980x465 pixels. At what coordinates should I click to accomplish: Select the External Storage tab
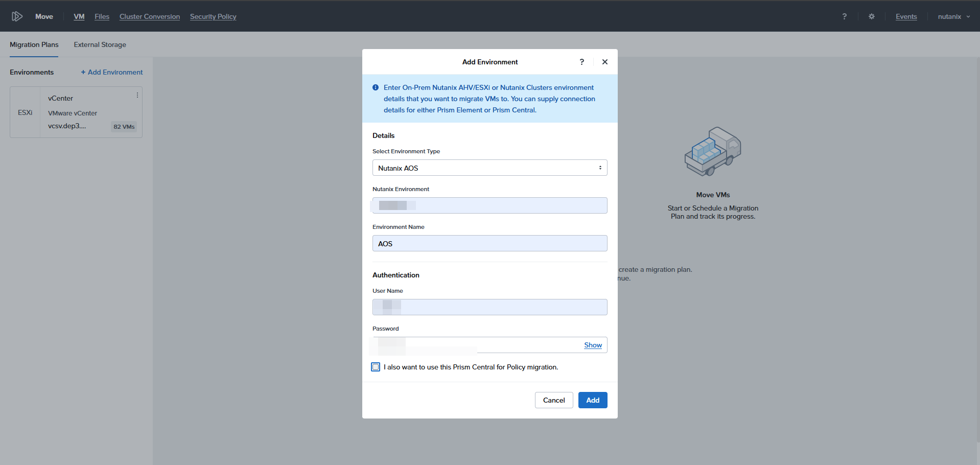point(100,44)
